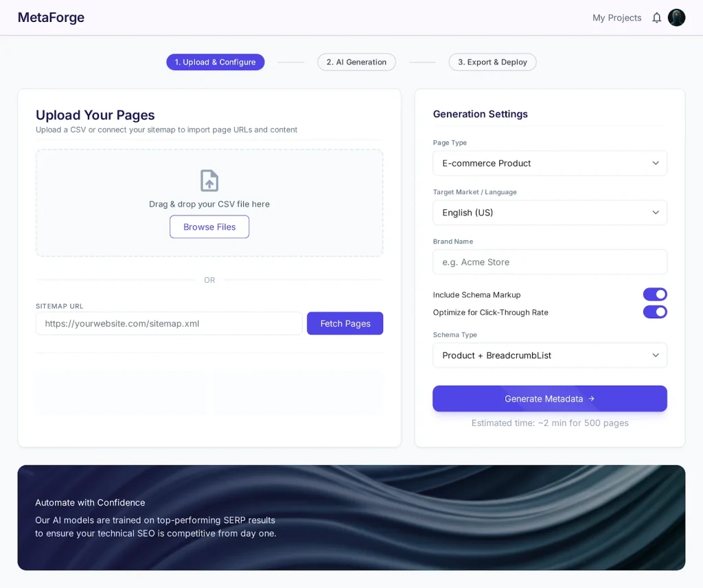Click the Brand Name input field

point(550,261)
